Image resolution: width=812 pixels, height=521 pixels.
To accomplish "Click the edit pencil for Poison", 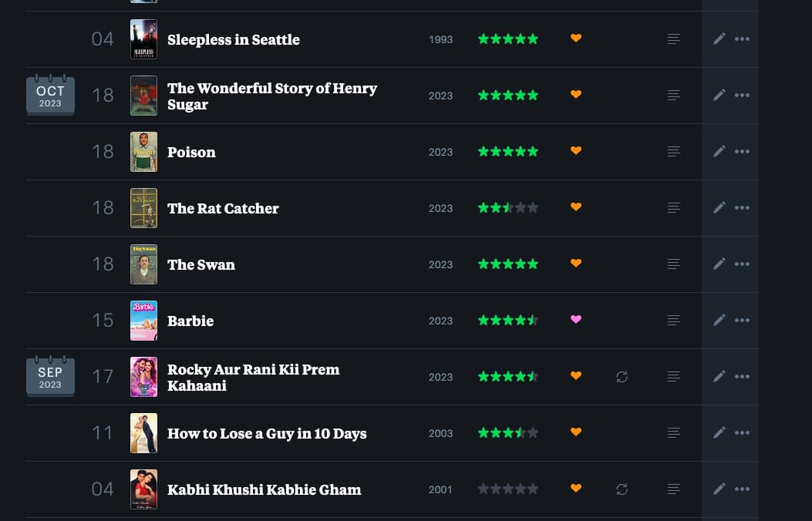I will 719,151.
